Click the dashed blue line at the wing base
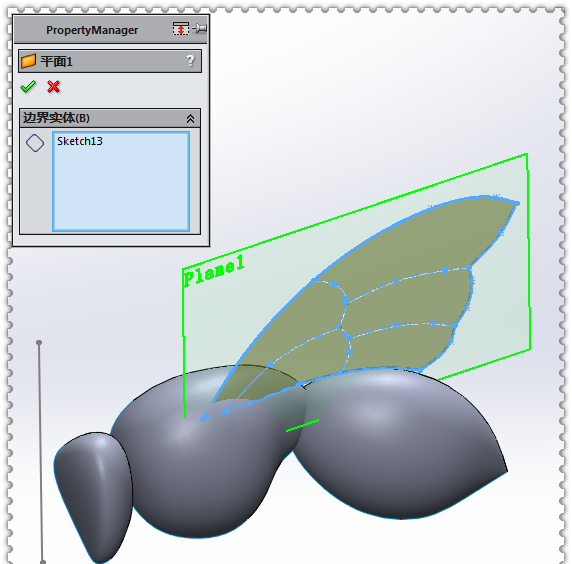Viewport: 572px width, 564px height. [226, 411]
